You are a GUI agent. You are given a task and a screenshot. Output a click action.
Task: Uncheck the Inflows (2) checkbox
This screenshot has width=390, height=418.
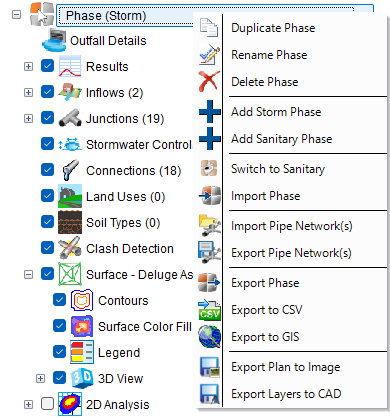pos(47,92)
